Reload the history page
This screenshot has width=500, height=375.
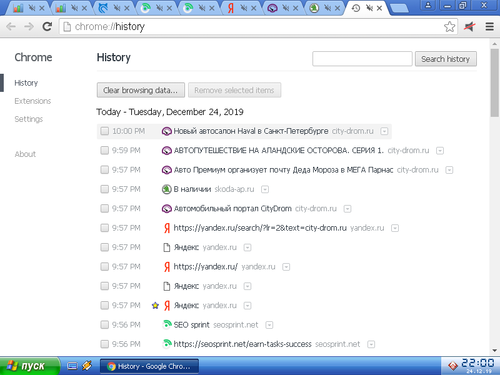coord(47,27)
